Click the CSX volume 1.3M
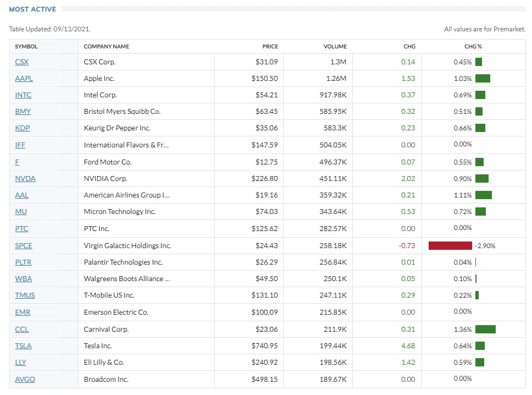532x395 pixels. pos(338,62)
